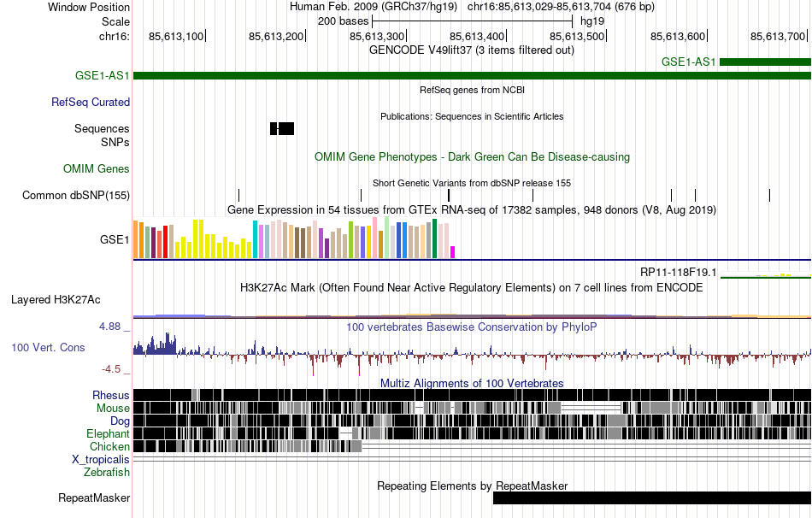The image size is (812, 518).
Task: Click the GSE1-AS1 label left of long transcript
Action: [102, 75]
